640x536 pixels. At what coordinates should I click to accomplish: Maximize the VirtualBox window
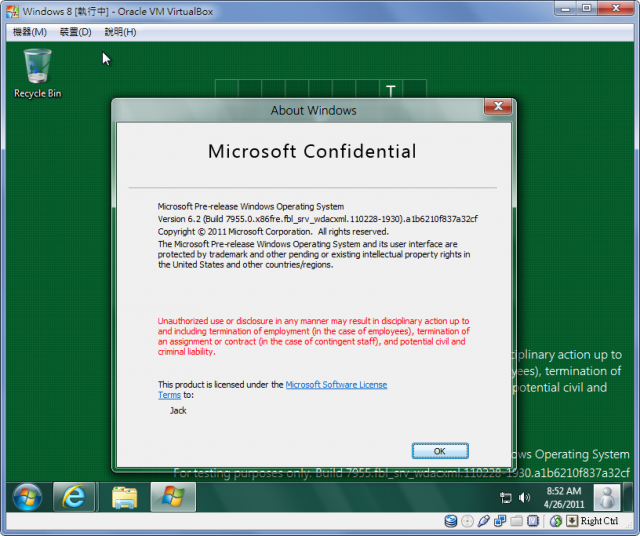coord(587,9)
